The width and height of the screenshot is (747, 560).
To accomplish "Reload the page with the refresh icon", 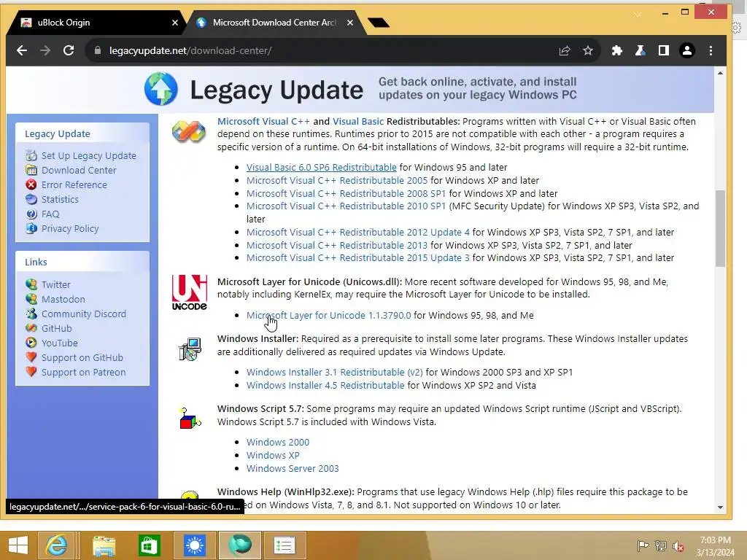I will pos(69,50).
